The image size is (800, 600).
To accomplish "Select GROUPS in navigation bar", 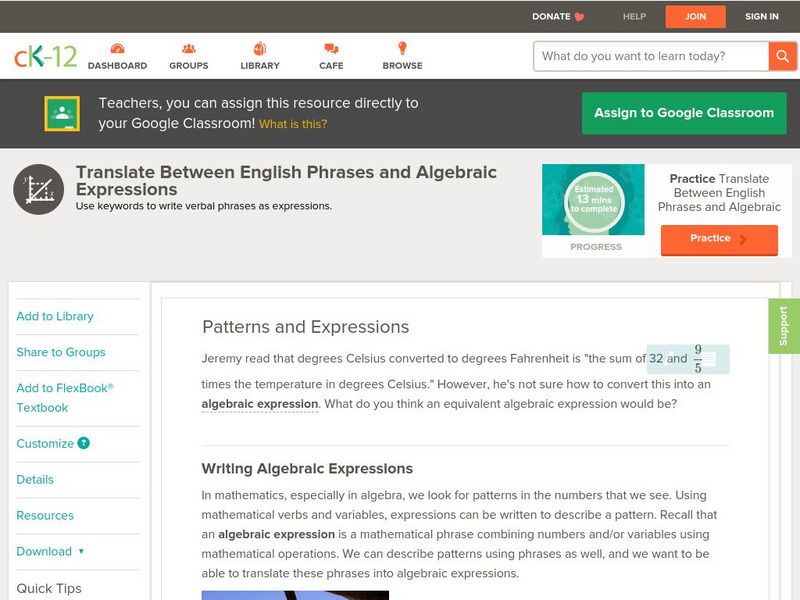I will click(189, 65).
